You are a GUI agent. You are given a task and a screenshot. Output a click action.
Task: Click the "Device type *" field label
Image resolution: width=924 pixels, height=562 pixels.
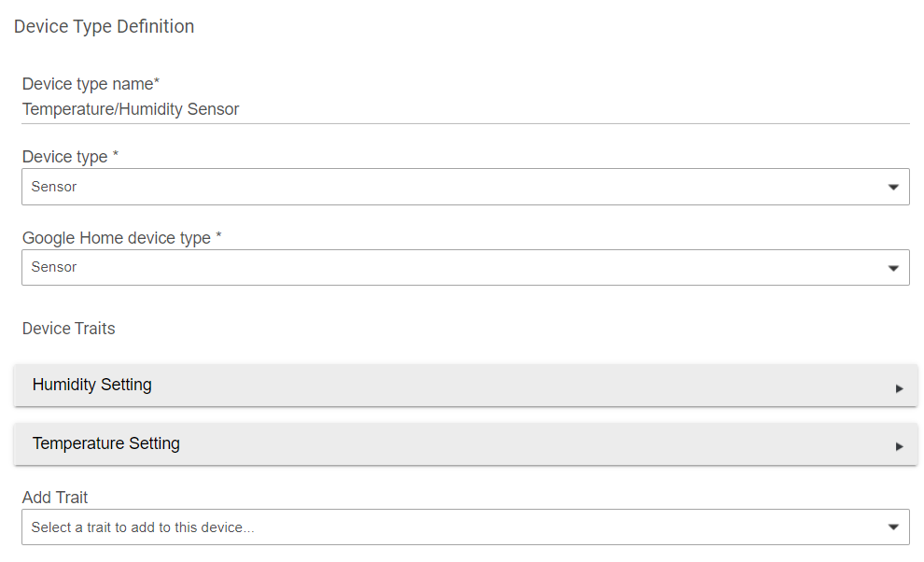click(x=70, y=157)
